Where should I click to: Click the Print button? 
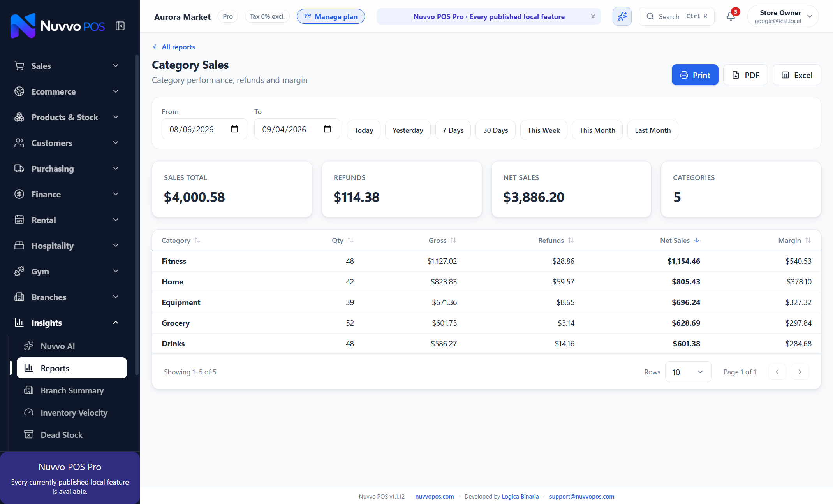coord(695,75)
